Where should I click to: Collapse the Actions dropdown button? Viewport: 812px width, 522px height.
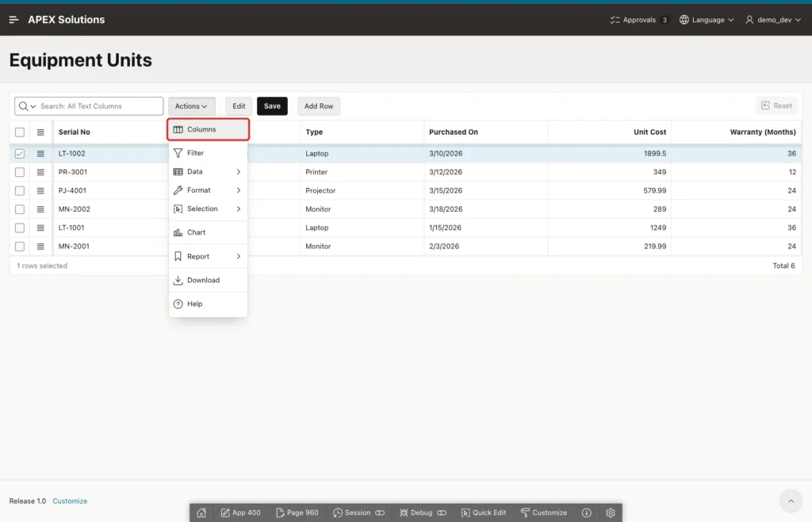(192, 106)
